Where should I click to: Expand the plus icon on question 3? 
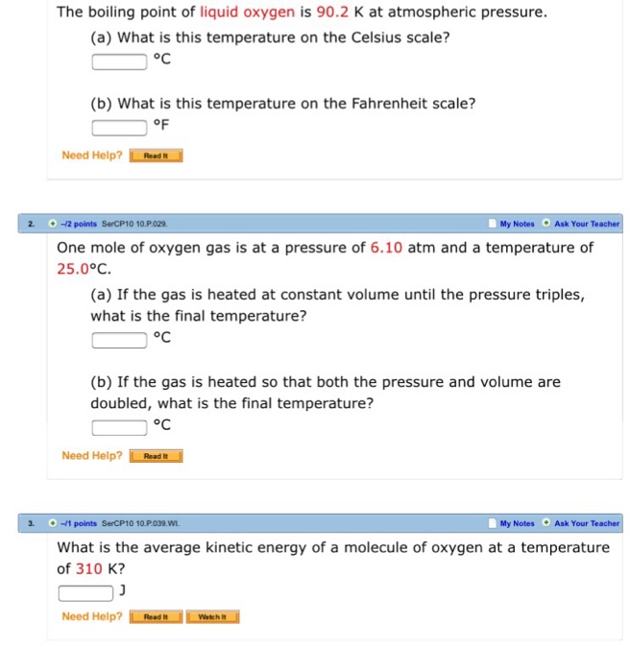(51, 523)
